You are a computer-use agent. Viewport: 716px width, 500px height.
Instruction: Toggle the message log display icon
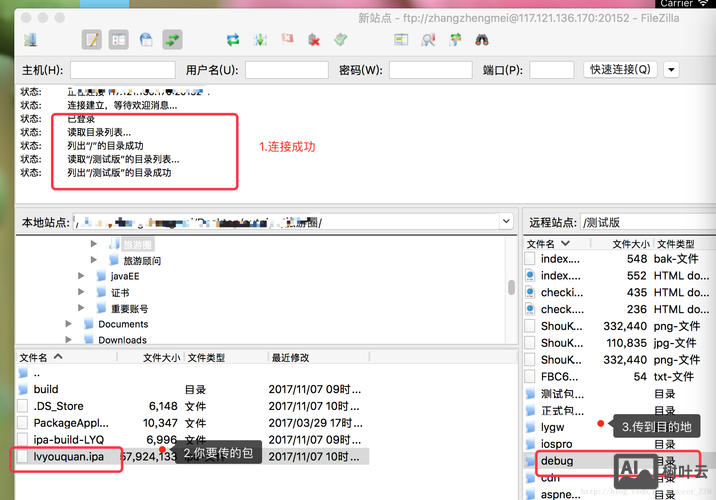point(92,40)
